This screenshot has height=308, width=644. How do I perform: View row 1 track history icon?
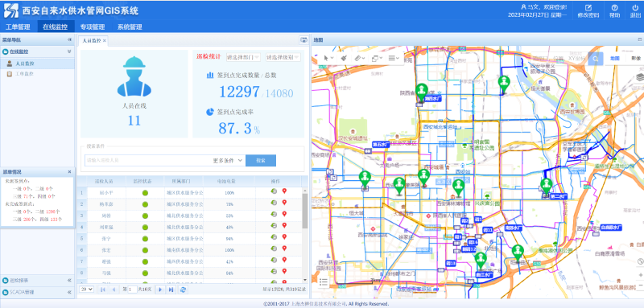coord(274,191)
